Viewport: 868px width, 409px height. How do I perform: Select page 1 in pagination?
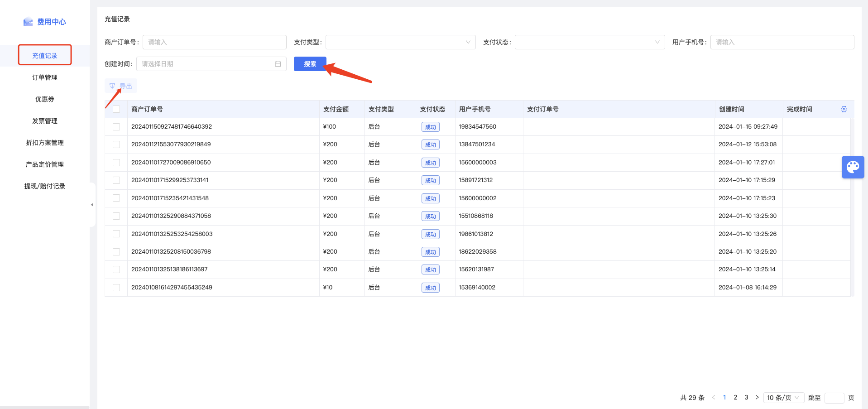tap(724, 398)
